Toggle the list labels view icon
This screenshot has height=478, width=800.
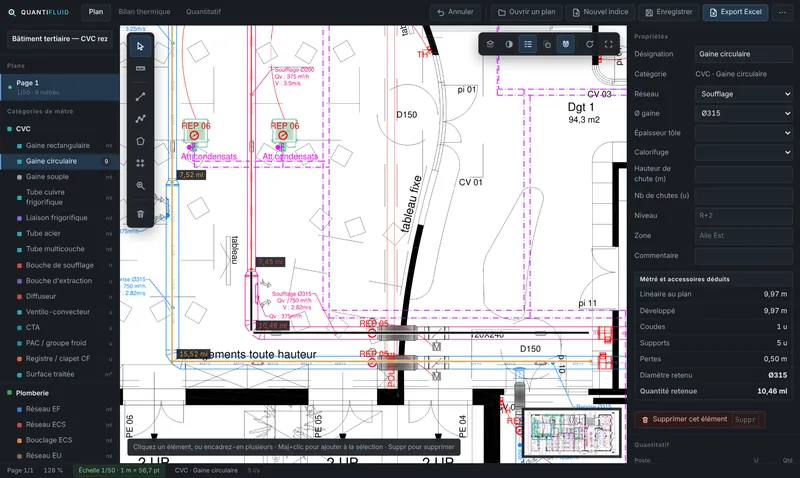click(528, 44)
